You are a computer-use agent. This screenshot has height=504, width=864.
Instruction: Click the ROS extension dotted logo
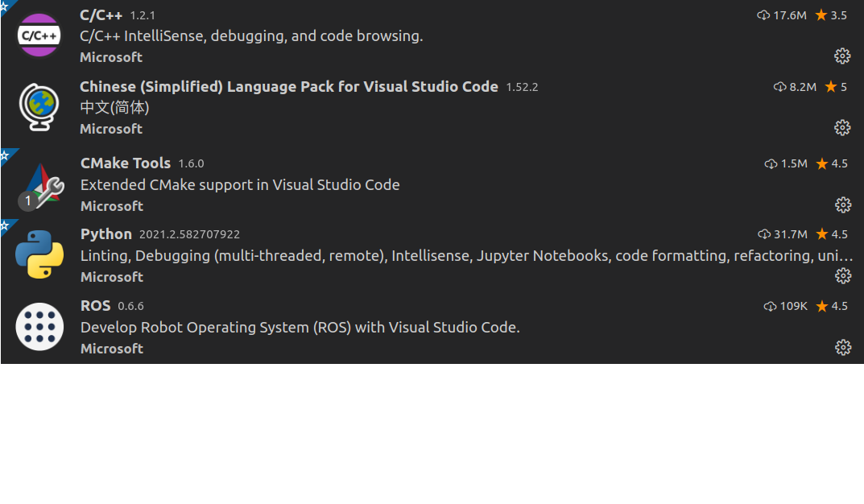pos(39,327)
